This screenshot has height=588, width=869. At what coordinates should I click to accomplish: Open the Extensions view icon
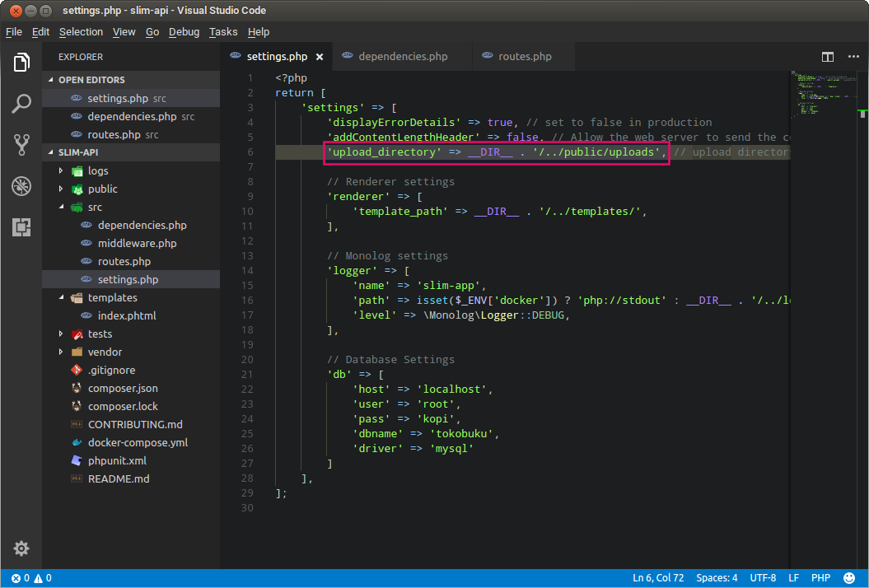(21, 227)
